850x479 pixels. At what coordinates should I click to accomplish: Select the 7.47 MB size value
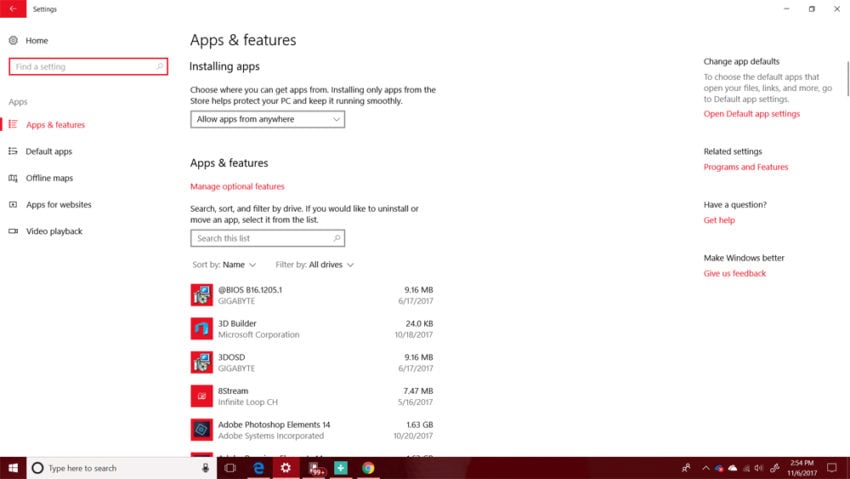tap(418, 391)
